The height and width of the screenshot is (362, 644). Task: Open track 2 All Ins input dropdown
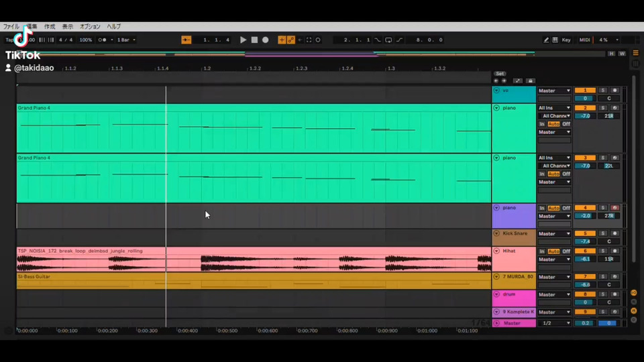(x=555, y=108)
